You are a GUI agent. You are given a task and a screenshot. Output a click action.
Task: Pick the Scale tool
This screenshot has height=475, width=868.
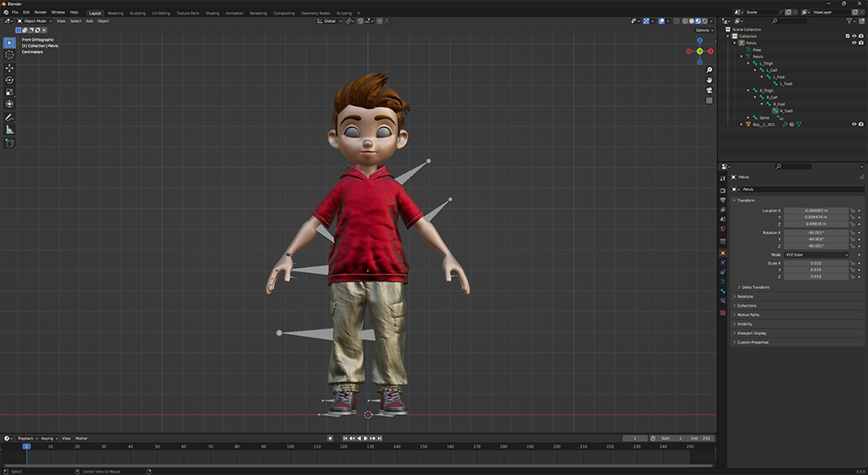9,92
